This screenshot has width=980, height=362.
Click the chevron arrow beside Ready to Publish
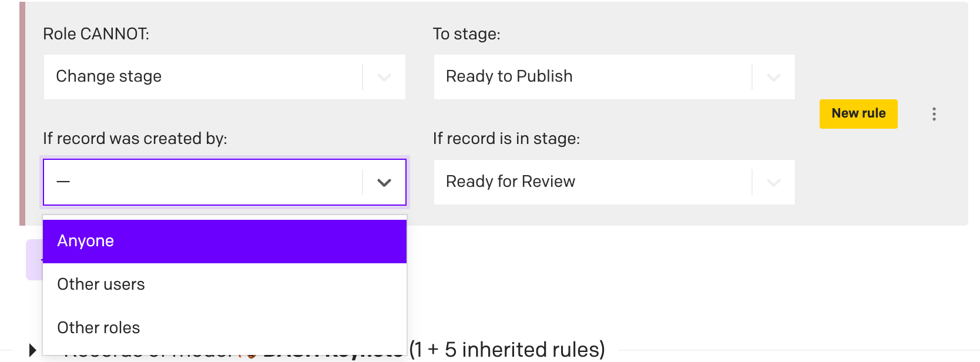coord(773,77)
